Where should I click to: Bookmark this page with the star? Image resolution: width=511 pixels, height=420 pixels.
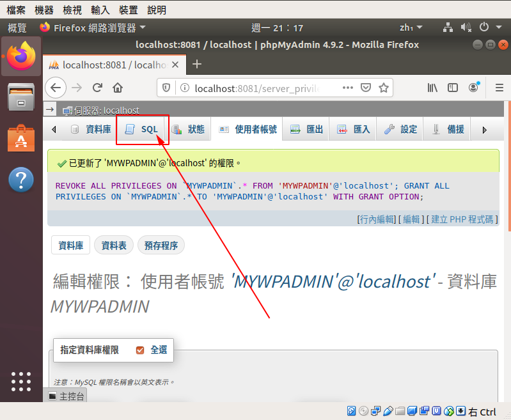(384, 88)
